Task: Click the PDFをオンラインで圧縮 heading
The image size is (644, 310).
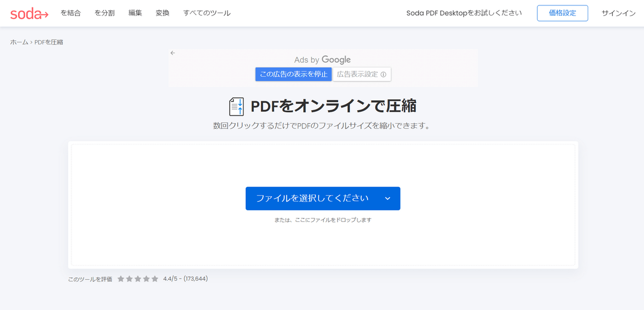Action: tap(334, 106)
